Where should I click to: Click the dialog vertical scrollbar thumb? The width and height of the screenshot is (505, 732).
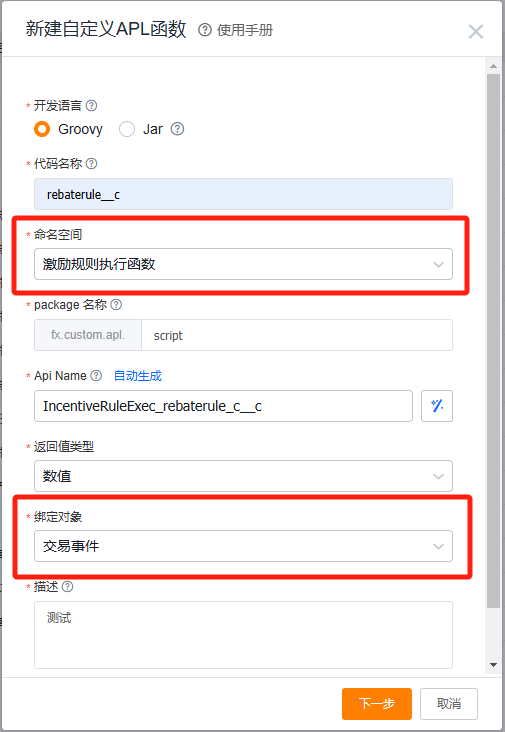[x=493, y=341]
